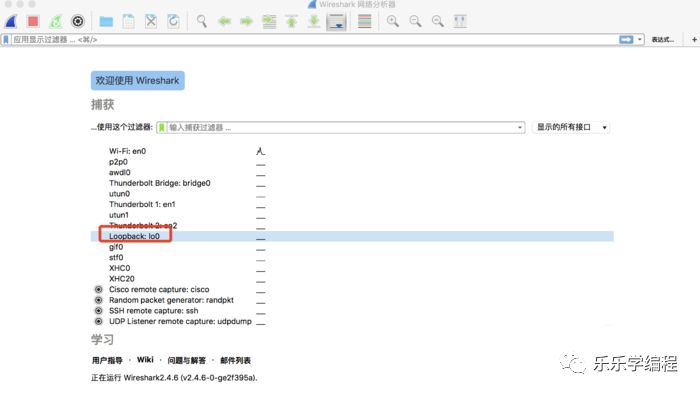Reload the capture file icon
The height and width of the screenshot is (394, 700).
pos(173,21)
